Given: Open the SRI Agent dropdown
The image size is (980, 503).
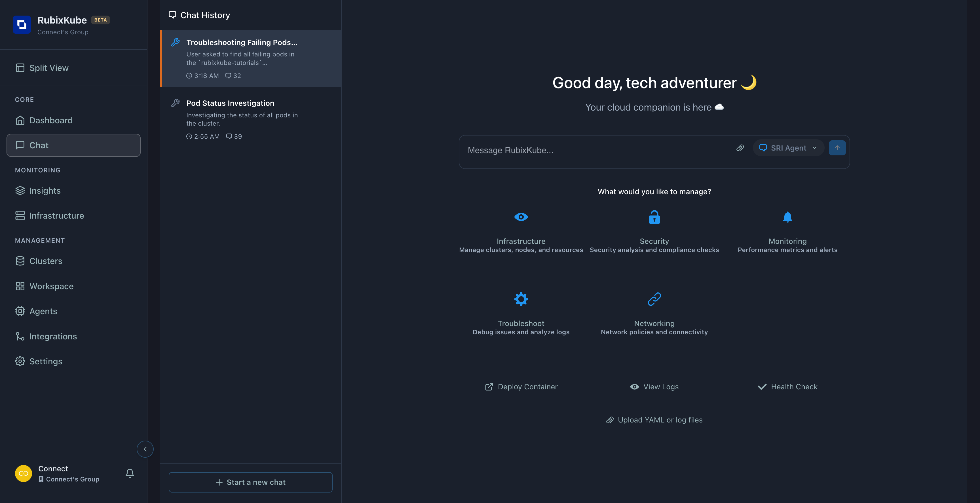Looking at the screenshot, I should click(788, 148).
